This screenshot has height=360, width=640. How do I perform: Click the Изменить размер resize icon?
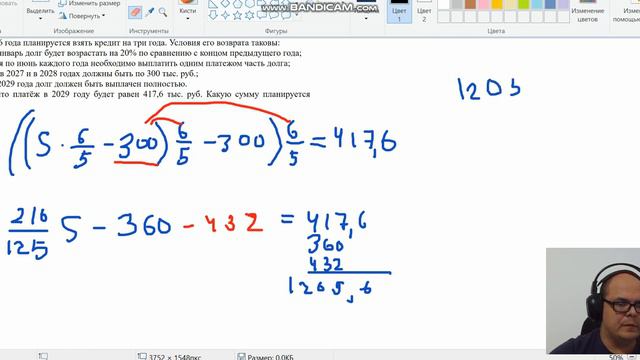(x=62, y=3)
